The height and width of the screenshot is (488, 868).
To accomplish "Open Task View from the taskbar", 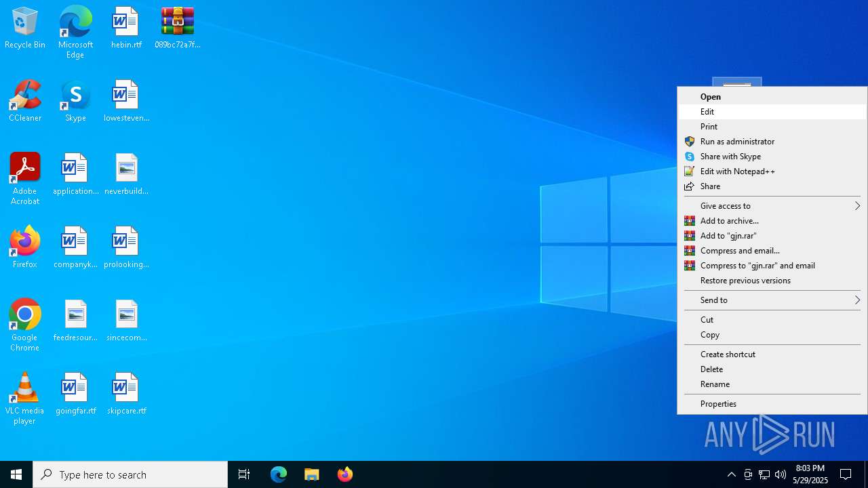I will coord(244,474).
